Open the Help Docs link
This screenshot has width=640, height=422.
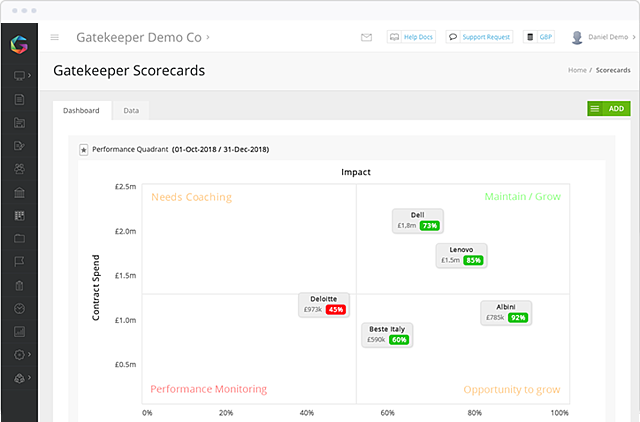[411, 38]
